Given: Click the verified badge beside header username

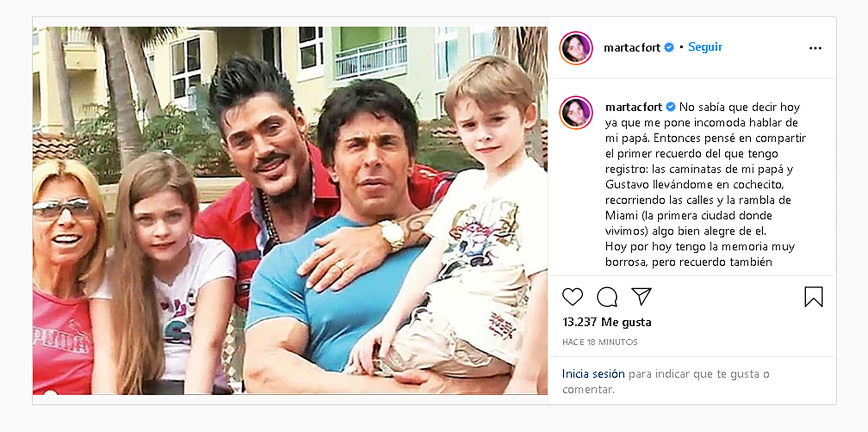Looking at the screenshot, I should tap(669, 47).
